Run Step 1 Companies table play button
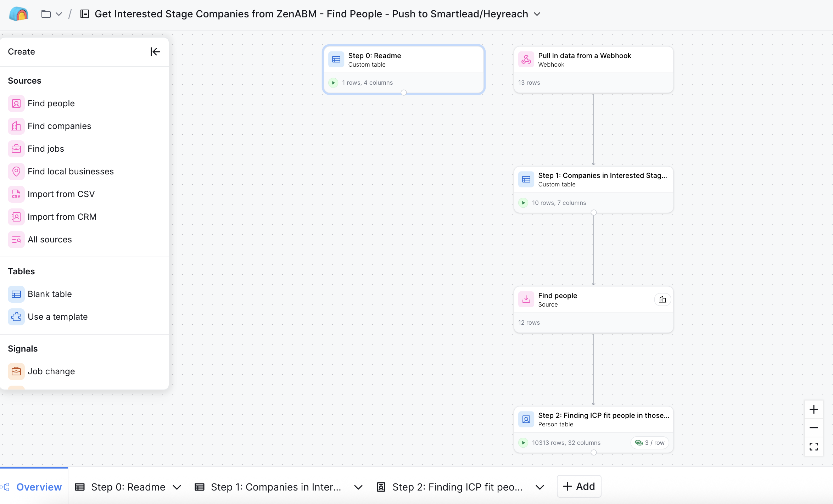Image resolution: width=833 pixels, height=504 pixels. [523, 203]
